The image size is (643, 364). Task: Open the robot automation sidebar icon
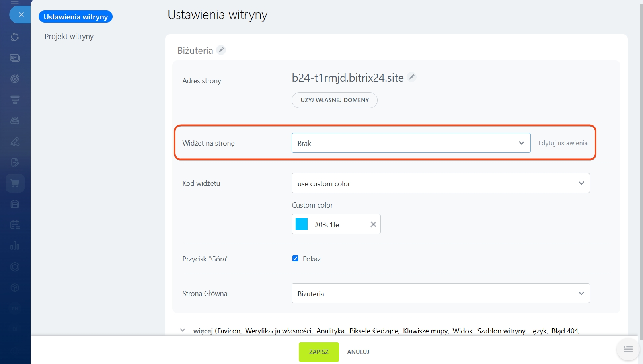tap(15, 121)
